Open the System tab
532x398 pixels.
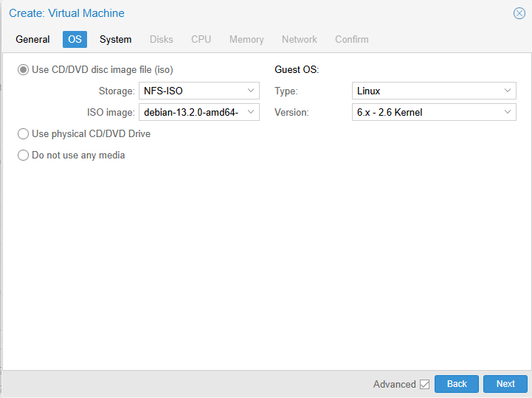pos(115,40)
